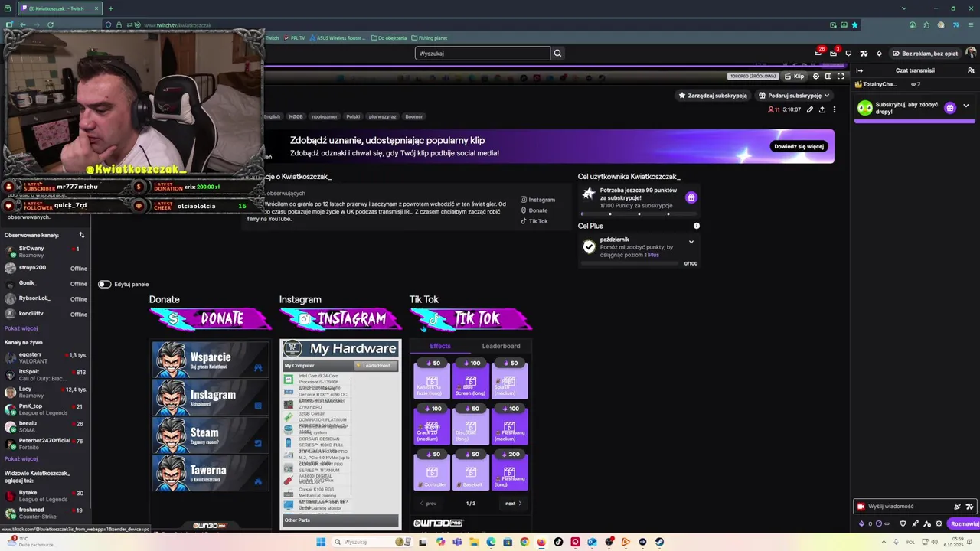Screen dimensions: 980x551
Task: Select eggsterr VALORANT live channel
Action: pyautogui.click(x=46, y=357)
